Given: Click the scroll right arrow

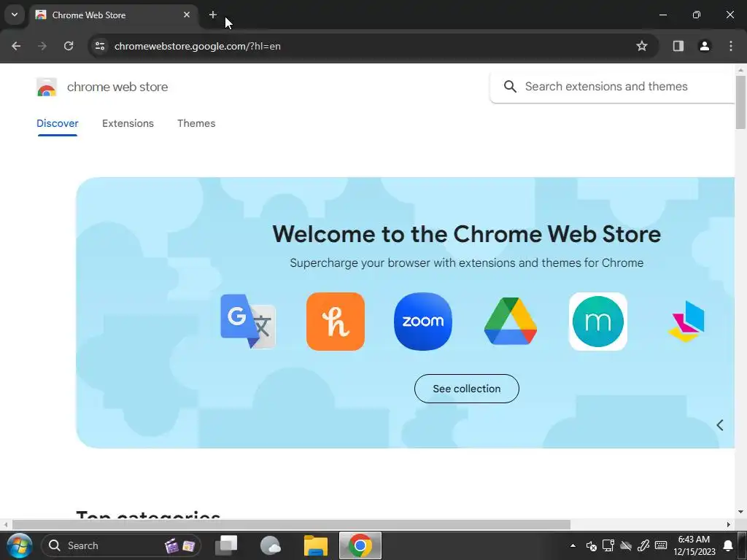Looking at the screenshot, I should click(x=729, y=524).
